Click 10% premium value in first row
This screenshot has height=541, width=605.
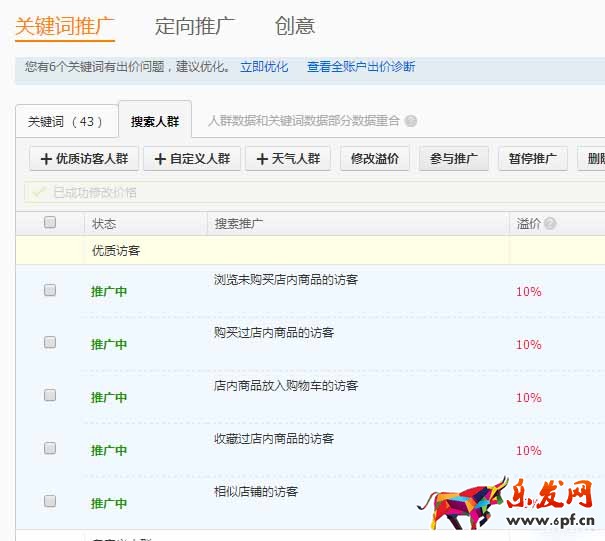(x=529, y=292)
